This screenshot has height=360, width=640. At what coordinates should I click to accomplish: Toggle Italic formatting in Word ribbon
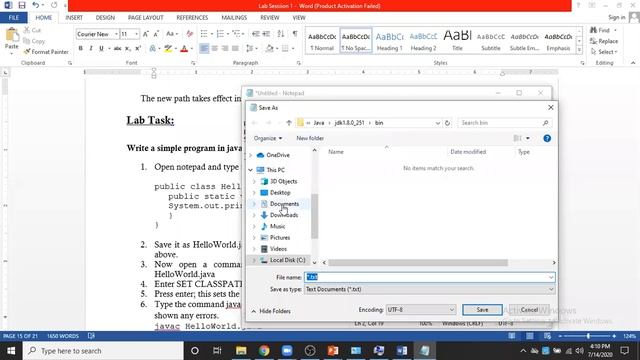click(x=91, y=49)
